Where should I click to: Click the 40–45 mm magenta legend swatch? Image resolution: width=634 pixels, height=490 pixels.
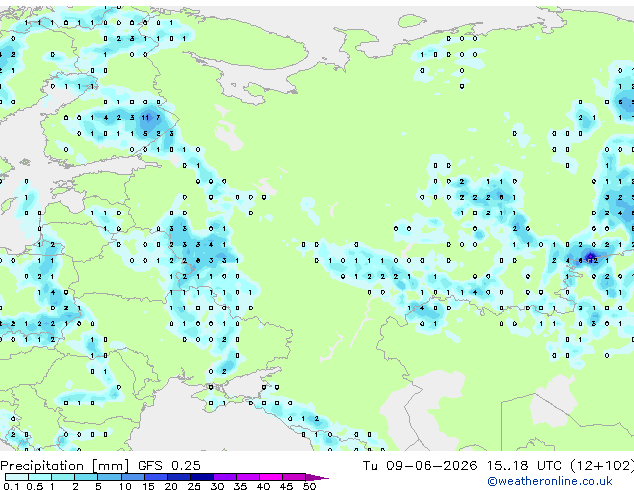pyautogui.click(x=271, y=477)
